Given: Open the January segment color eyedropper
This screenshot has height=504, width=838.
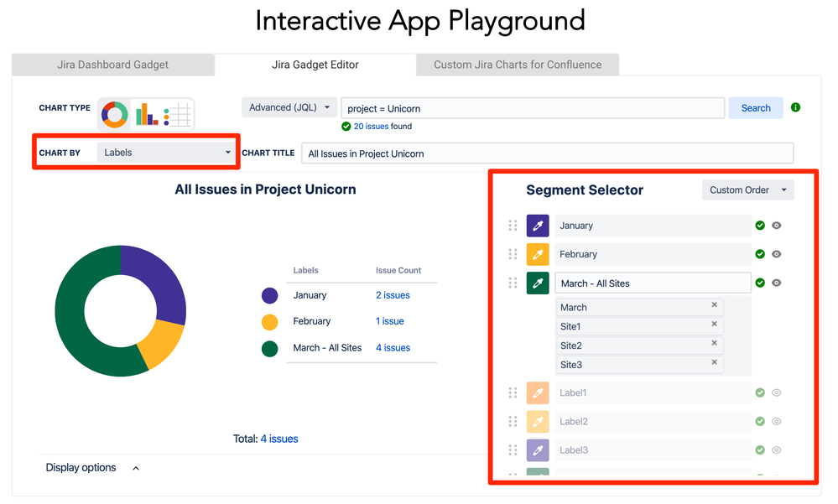Looking at the screenshot, I should (x=538, y=225).
